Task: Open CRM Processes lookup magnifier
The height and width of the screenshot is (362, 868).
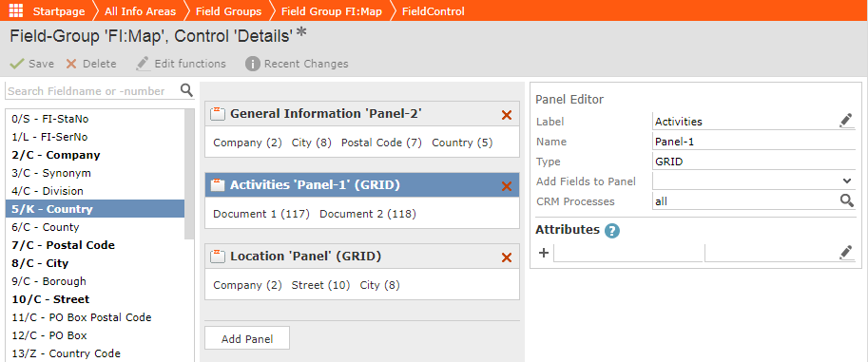Action: click(846, 200)
